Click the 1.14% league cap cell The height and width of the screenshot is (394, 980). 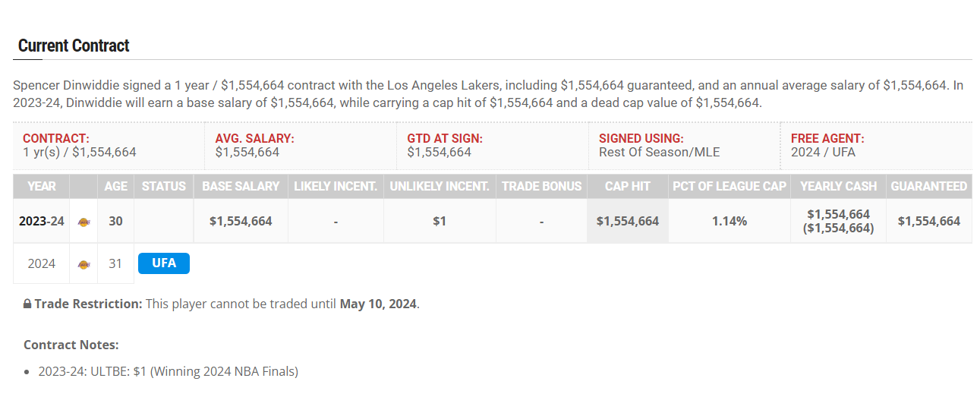coord(729,222)
